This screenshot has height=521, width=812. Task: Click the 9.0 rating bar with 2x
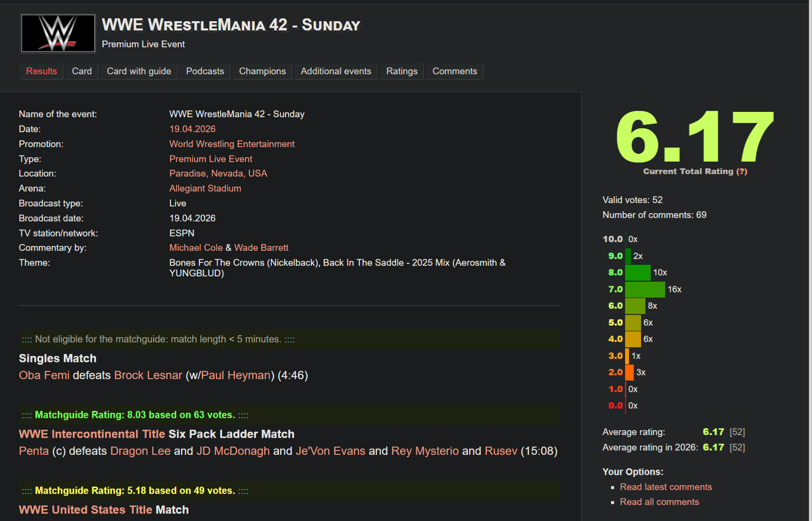628,256
